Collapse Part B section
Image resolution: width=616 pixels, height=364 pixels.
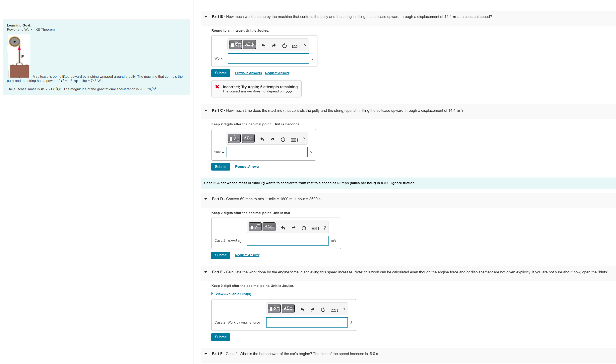coord(206,17)
